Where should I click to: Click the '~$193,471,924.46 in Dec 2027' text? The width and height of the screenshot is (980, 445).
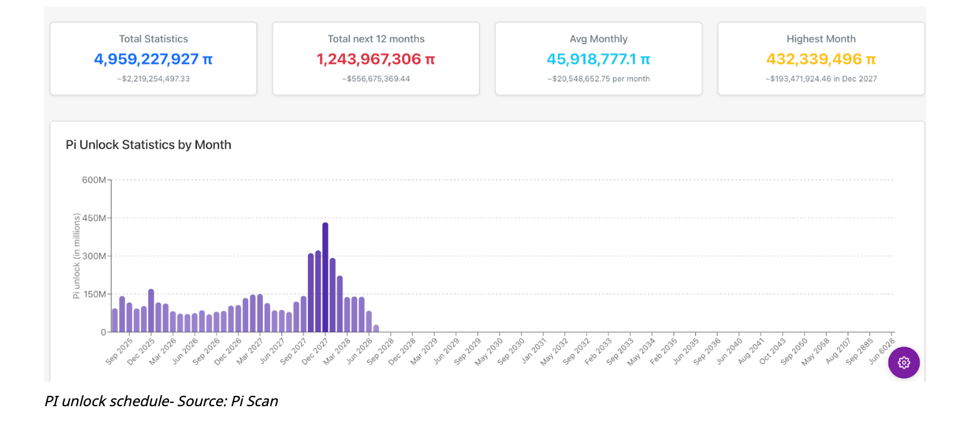821,79
